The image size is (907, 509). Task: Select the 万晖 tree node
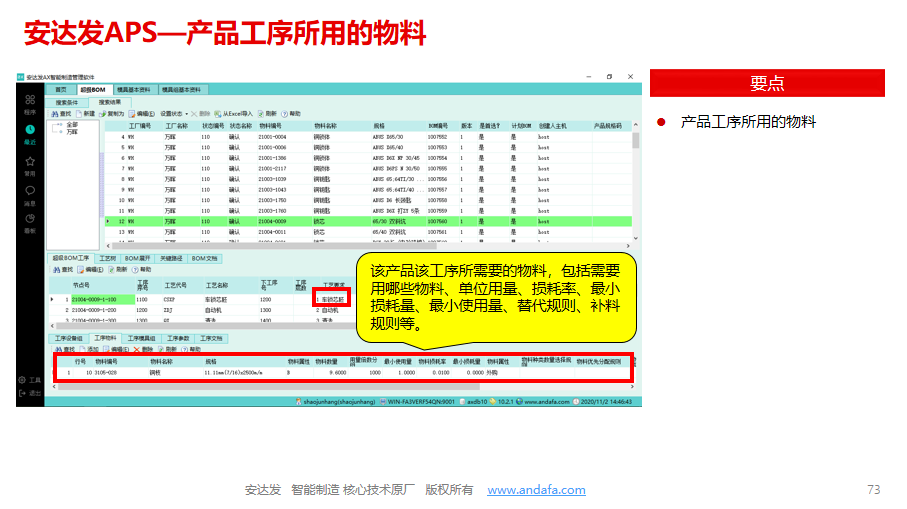point(71,132)
